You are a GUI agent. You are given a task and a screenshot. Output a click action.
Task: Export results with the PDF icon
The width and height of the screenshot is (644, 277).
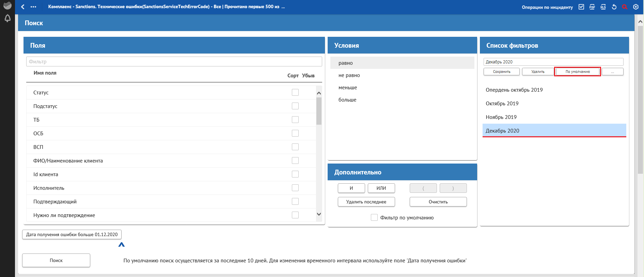(592, 7)
